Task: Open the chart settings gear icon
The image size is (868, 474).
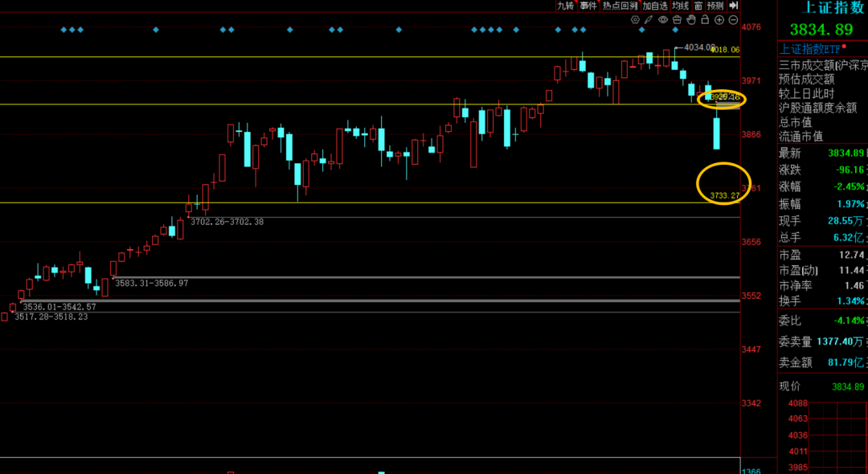Action: [636, 19]
